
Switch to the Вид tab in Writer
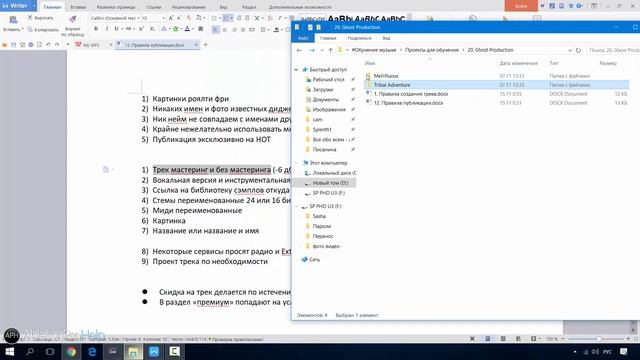point(223,7)
